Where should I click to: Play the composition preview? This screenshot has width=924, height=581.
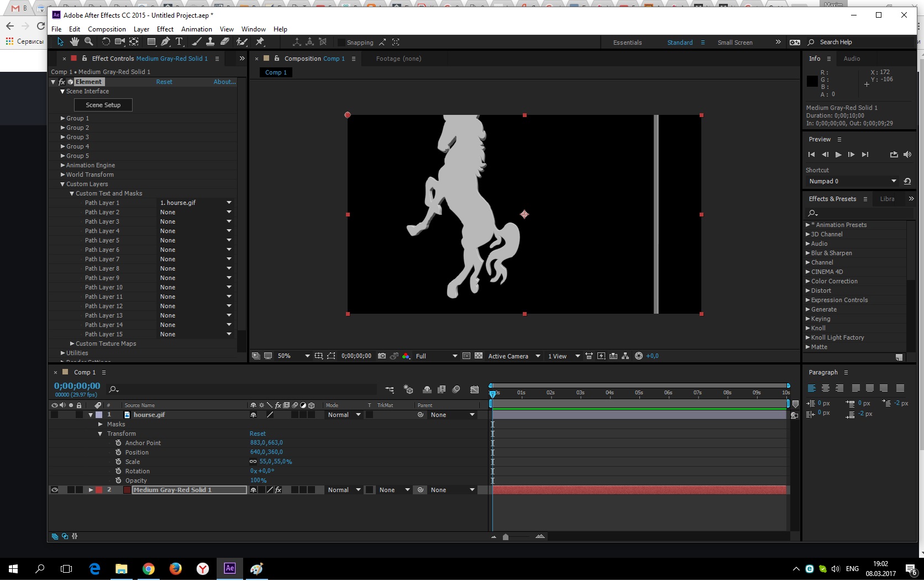(x=838, y=155)
